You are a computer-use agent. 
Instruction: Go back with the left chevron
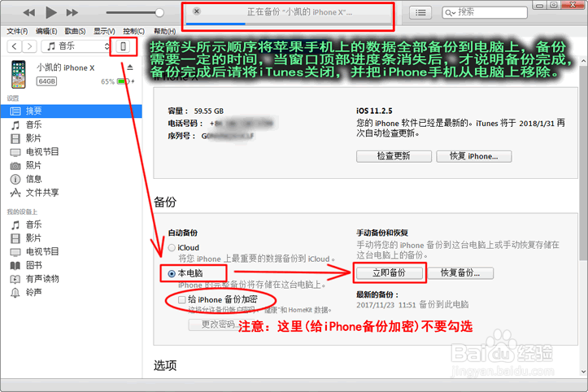[x=15, y=46]
